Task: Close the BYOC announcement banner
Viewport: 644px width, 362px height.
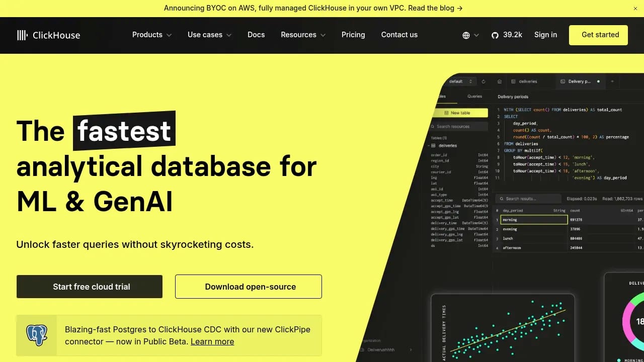Action: click(635, 8)
